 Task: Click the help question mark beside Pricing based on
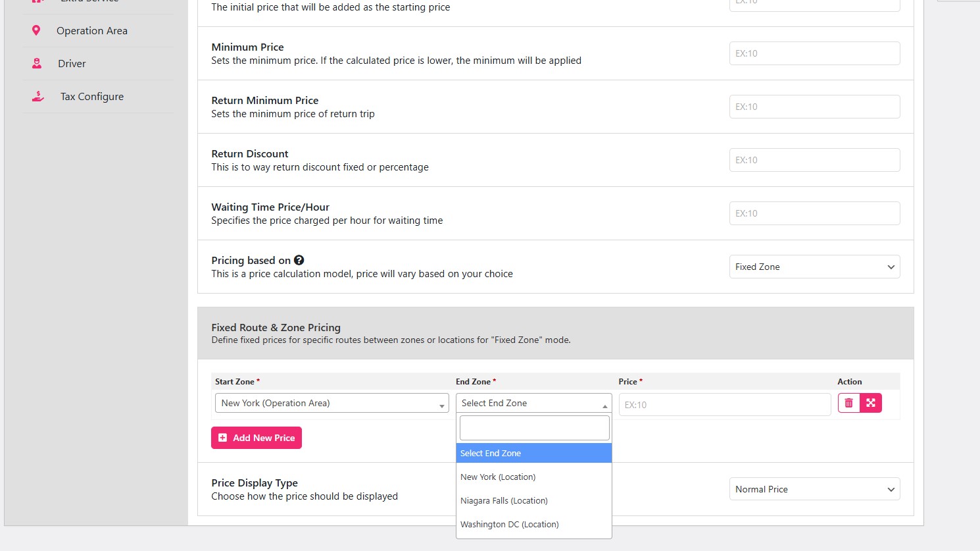point(299,260)
